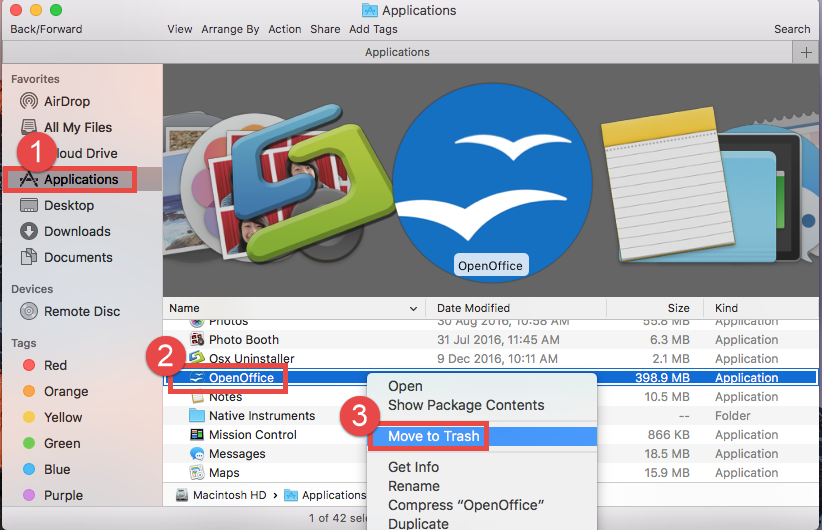This screenshot has height=530, width=822.
Task: Add a new tab with plus button
Action: (x=806, y=52)
